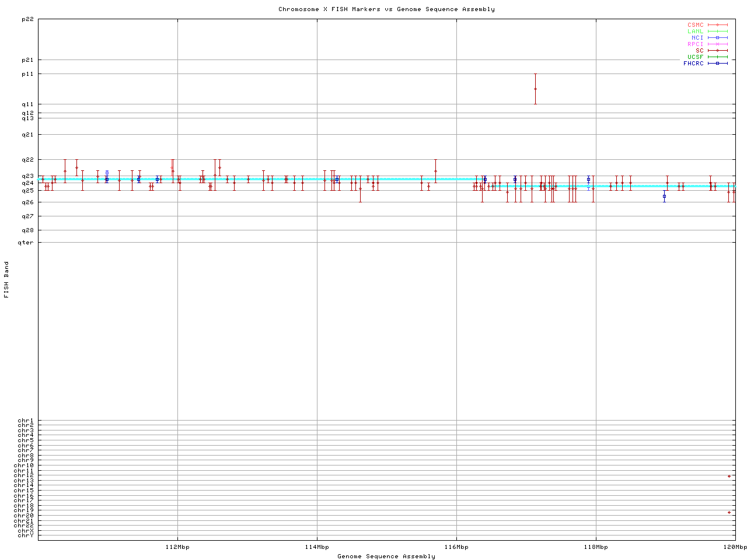This screenshot has height=560, width=747.
Task: Click the qter band label
Action: [26, 242]
